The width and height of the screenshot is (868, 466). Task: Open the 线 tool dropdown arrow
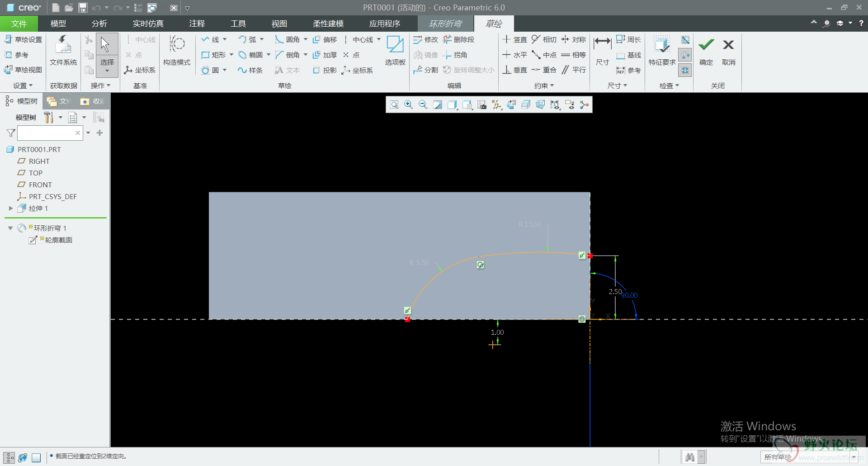click(x=225, y=40)
